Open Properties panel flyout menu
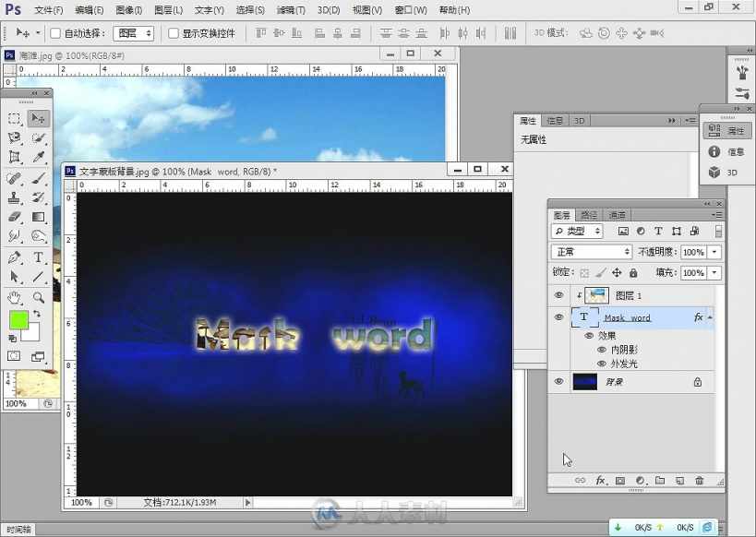 (690, 121)
